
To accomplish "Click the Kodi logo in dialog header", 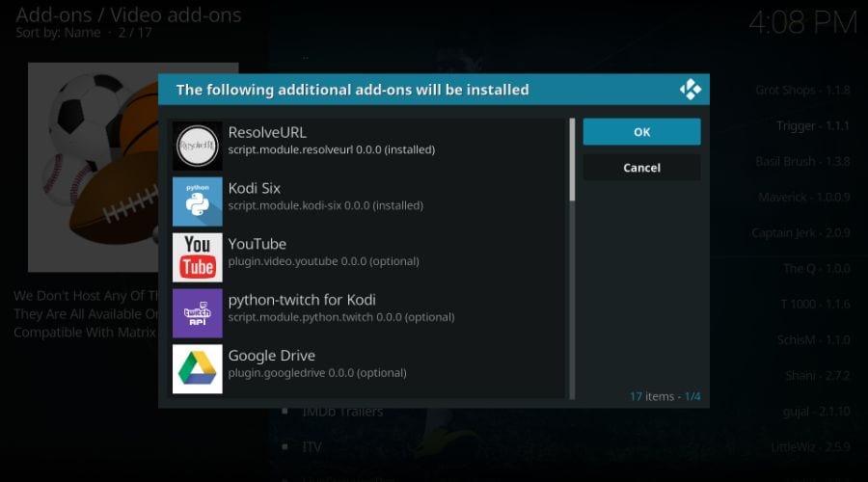I will [x=691, y=90].
